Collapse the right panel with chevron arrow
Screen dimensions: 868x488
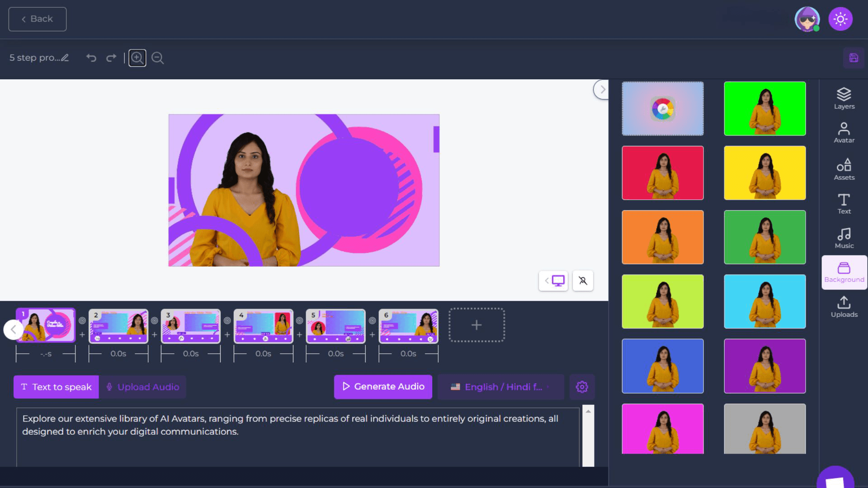coord(602,89)
